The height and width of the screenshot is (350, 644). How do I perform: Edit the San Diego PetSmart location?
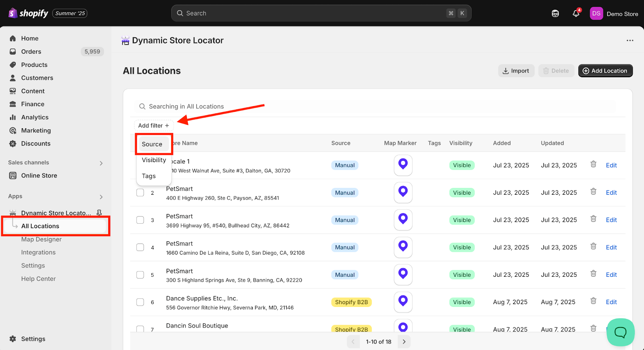(x=611, y=247)
